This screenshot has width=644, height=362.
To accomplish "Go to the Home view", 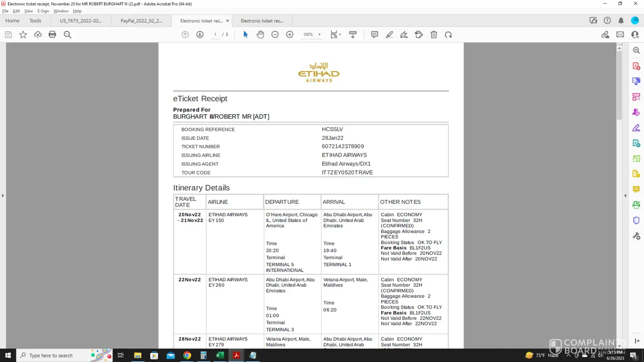I will 12,21.
